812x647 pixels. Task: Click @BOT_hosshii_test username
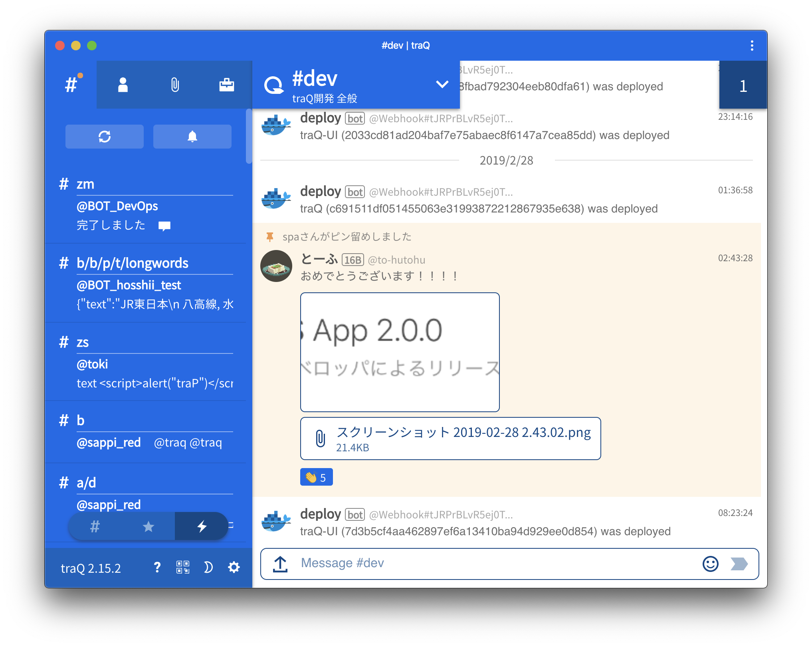[x=129, y=285]
